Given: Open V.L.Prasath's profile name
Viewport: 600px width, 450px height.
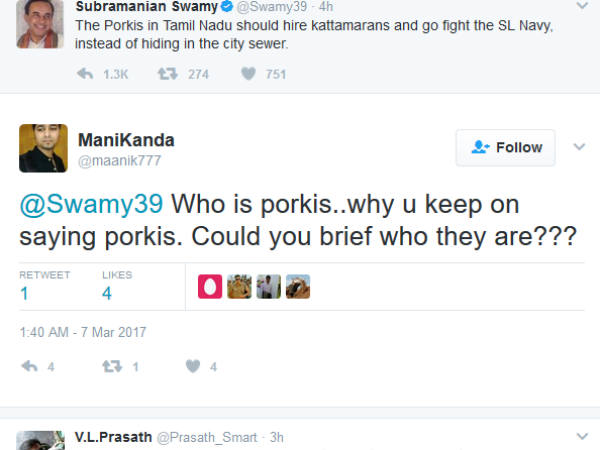Looking at the screenshot, I should [x=115, y=437].
